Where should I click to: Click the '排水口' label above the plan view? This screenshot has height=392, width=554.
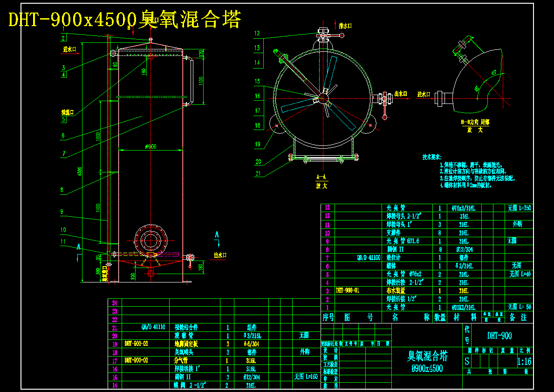345,26
